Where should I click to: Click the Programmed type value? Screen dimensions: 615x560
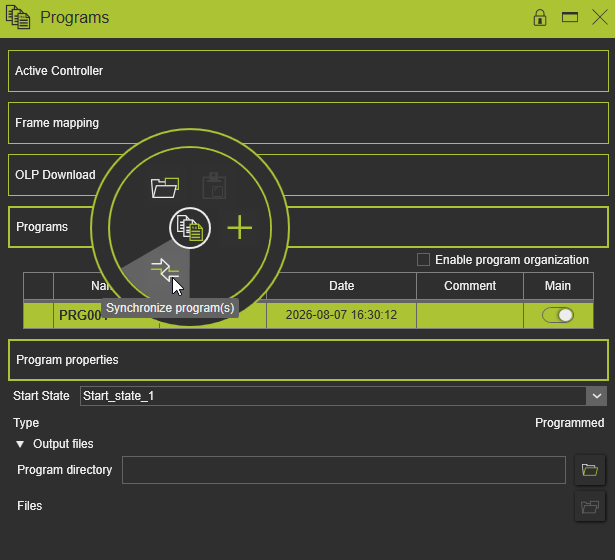570,423
